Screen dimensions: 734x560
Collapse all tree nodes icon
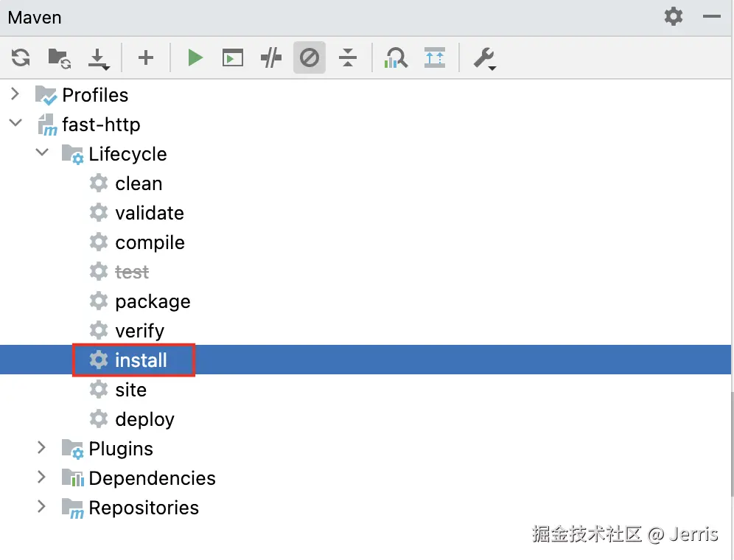(347, 57)
